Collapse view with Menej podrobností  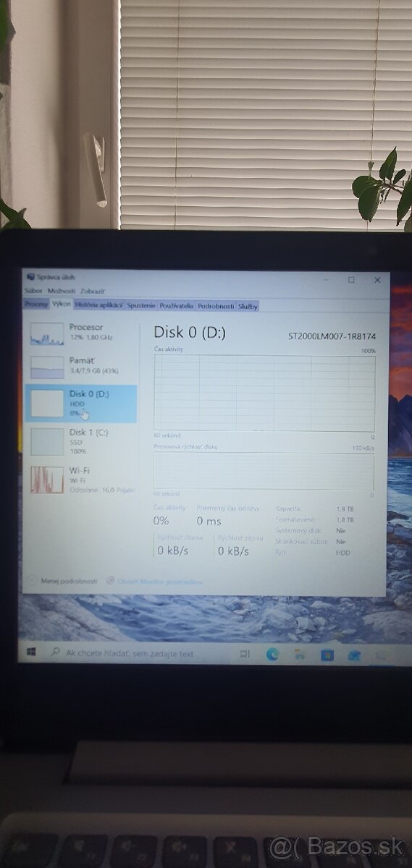click(63, 581)
